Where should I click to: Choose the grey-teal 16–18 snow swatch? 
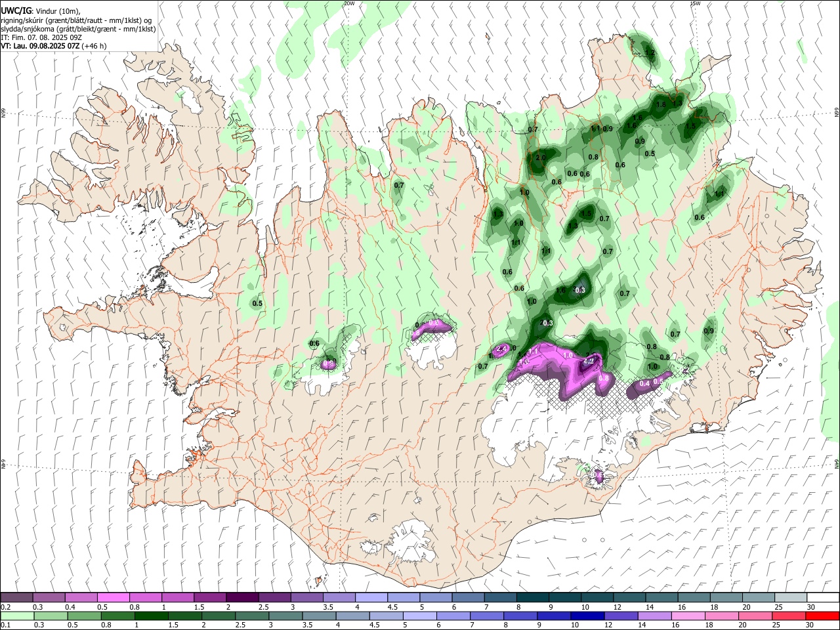[694, 597]
